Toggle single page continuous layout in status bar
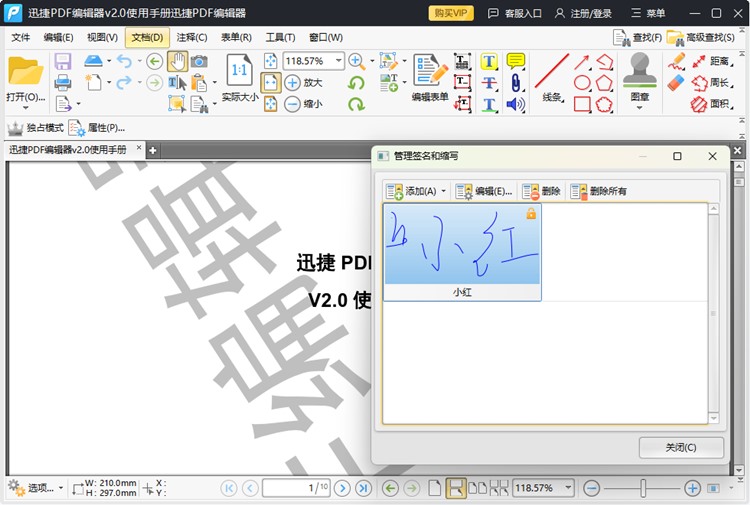 455,488
